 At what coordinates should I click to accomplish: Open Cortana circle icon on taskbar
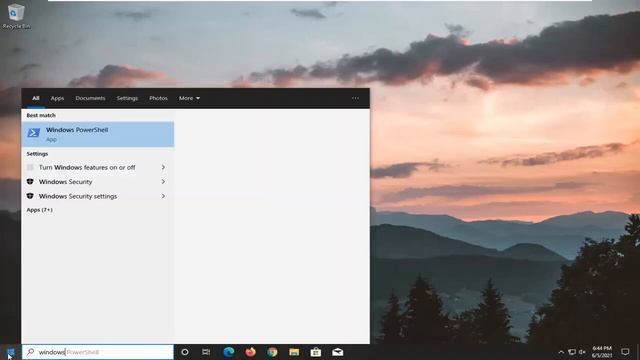point(184,352)
